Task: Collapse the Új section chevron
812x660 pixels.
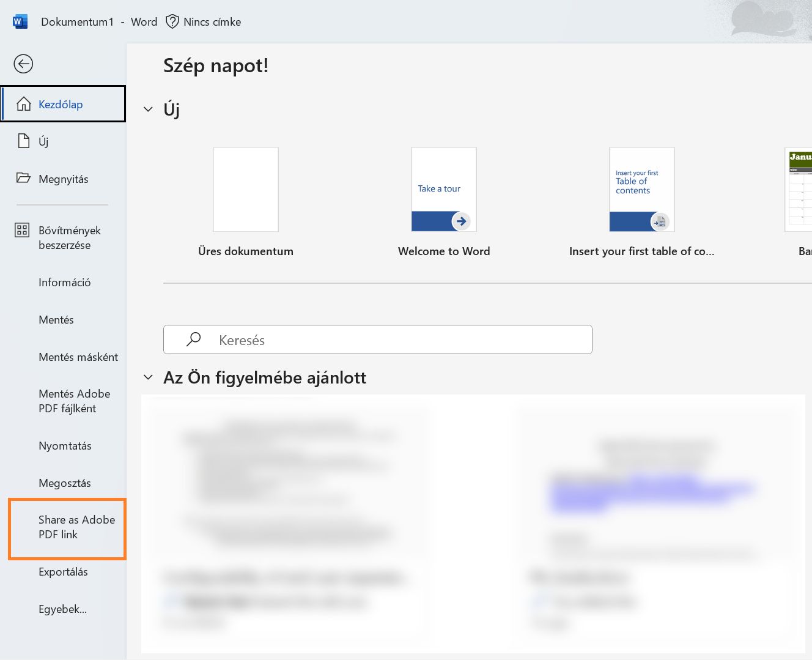Action: (148, 109)
